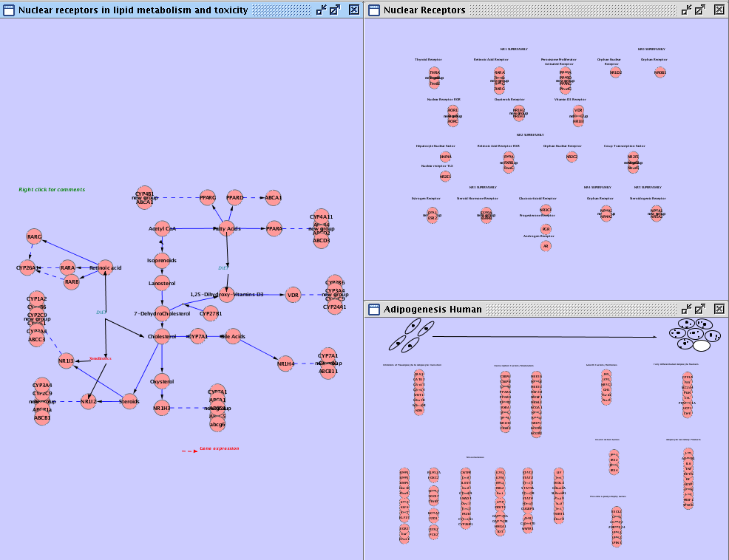The image size is (729, 560).
Task: Minimize the Adipogenesis Human frame
Action: click(x=687, y=309)
